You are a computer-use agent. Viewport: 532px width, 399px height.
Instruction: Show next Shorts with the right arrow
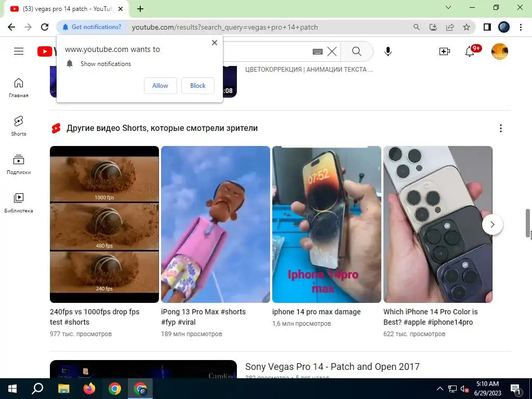point(493,224)
